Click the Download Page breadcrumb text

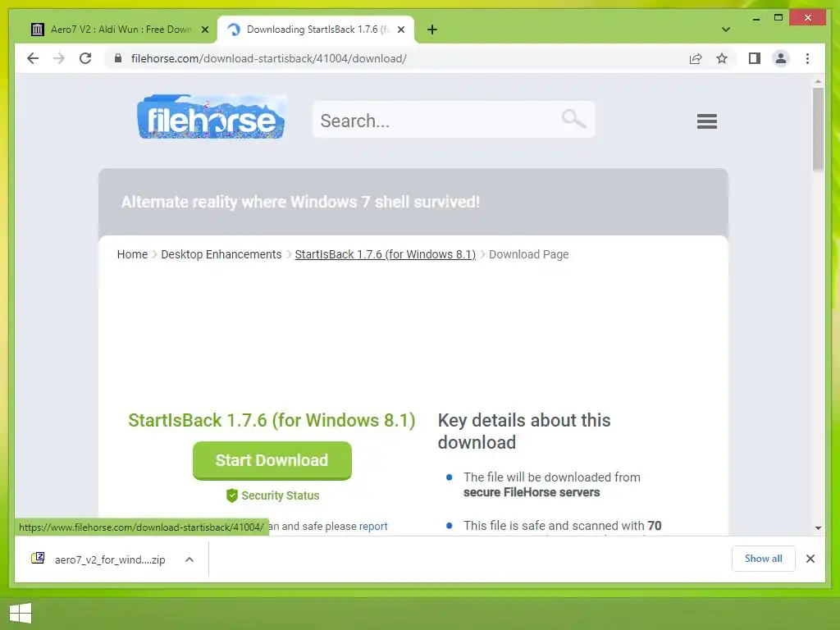(529, 254)
